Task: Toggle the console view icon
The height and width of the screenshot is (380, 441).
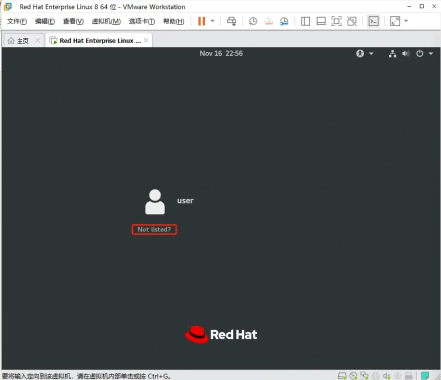Action: click(x=373, y=21)
